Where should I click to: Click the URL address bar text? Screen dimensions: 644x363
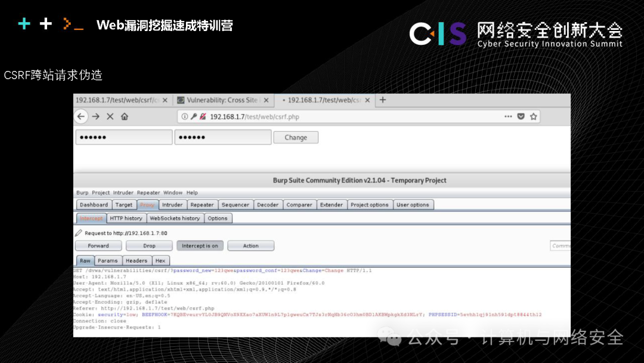pyautogui.click(x=255, y=117)
